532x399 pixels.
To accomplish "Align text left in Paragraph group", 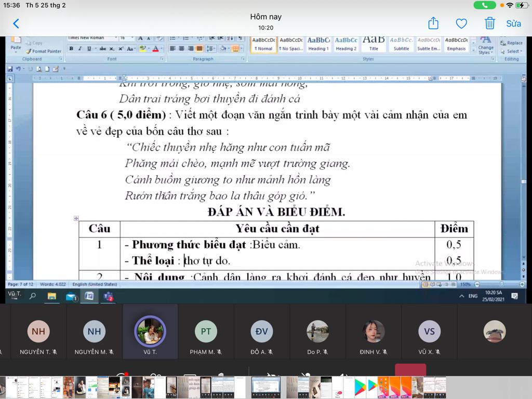I will (x=172, y=48).
